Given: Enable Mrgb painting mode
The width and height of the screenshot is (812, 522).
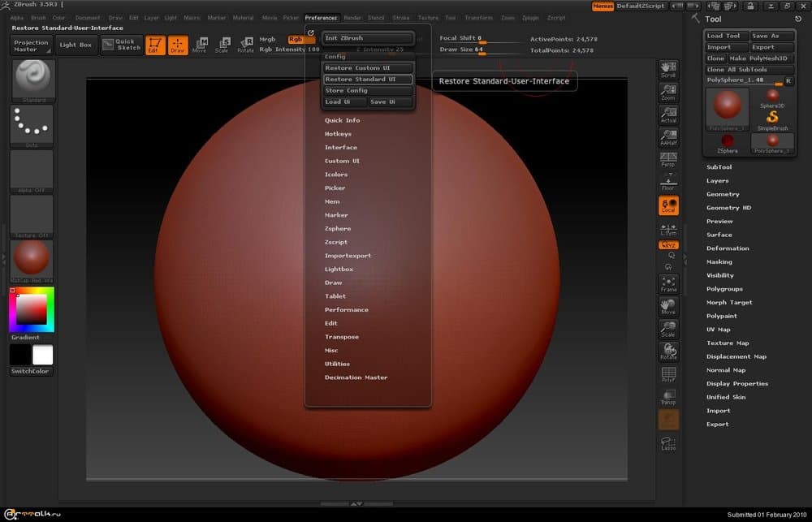Looking at the screenshot, I should [x=268, y=39].
